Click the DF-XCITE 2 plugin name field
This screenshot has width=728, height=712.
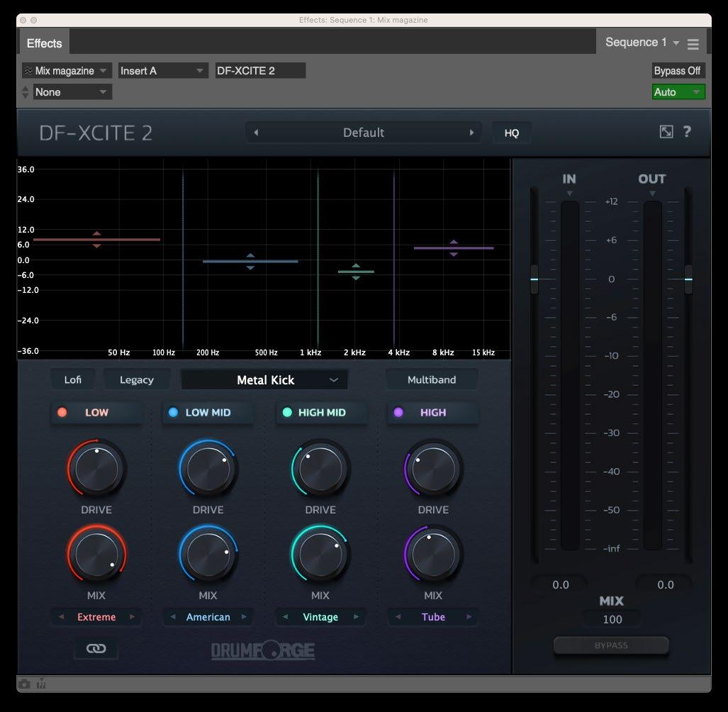(x=260, y=71)
